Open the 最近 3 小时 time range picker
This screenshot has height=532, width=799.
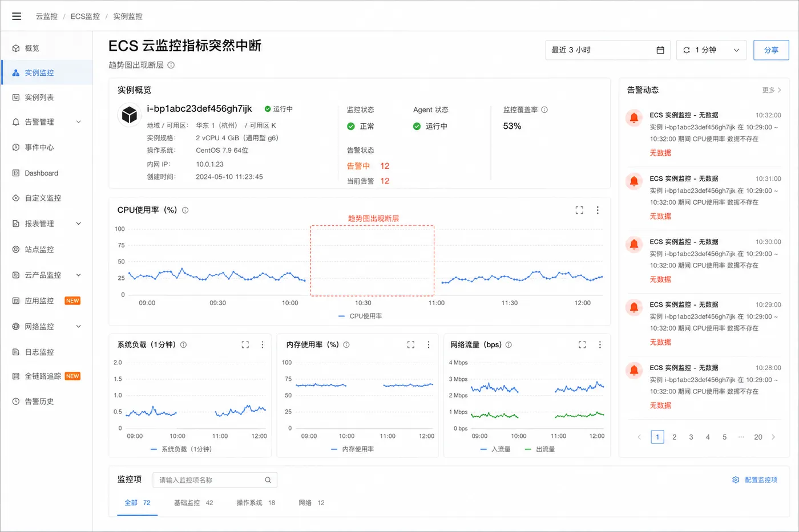pyautogui.click(x=607, y=50)
